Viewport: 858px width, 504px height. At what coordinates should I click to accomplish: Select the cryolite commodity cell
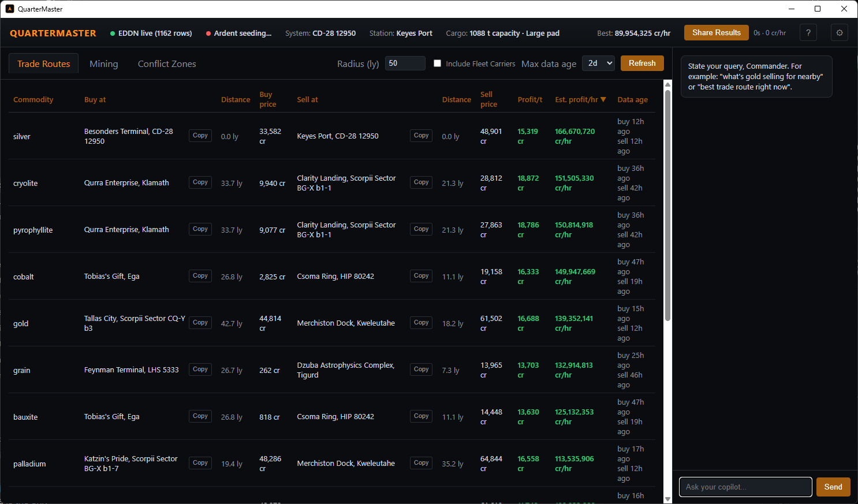point(25,183)
